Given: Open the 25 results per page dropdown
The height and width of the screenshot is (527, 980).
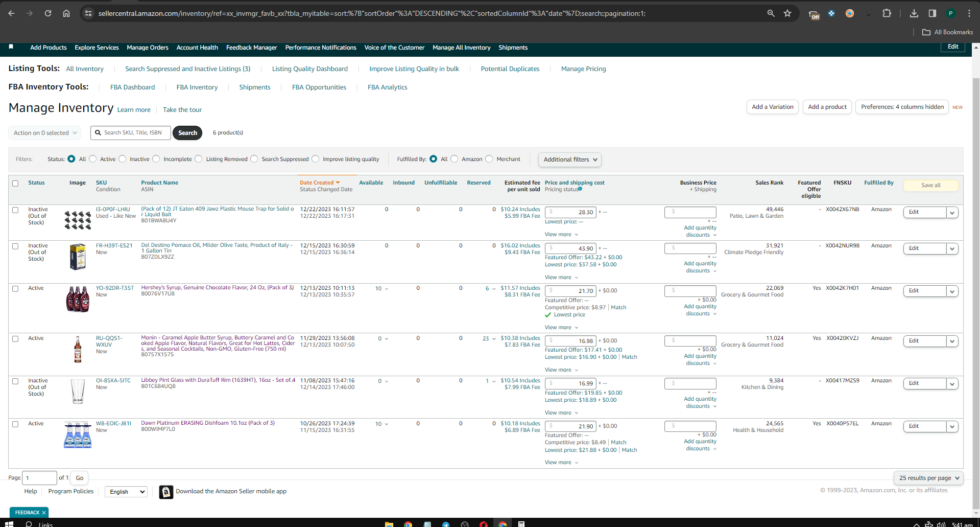Looking at the screenshot, I should (x=929, y=478).
